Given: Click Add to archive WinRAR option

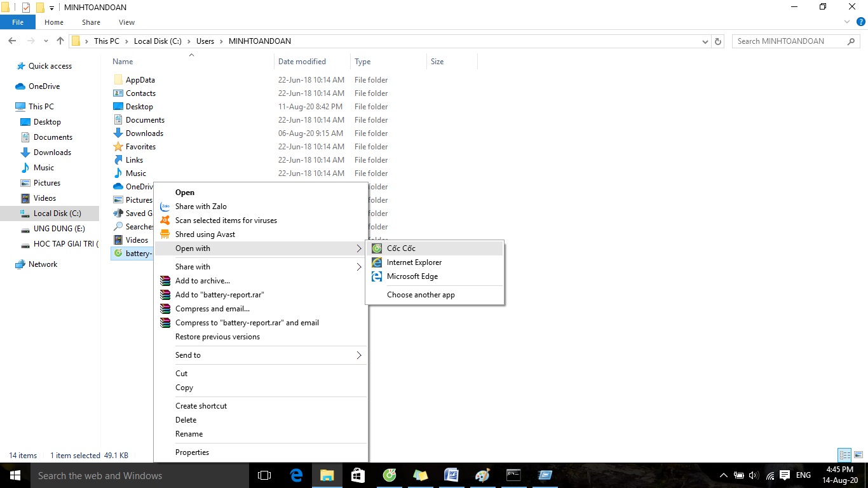Looking at the screenshot, I should [x=202, y=281].
